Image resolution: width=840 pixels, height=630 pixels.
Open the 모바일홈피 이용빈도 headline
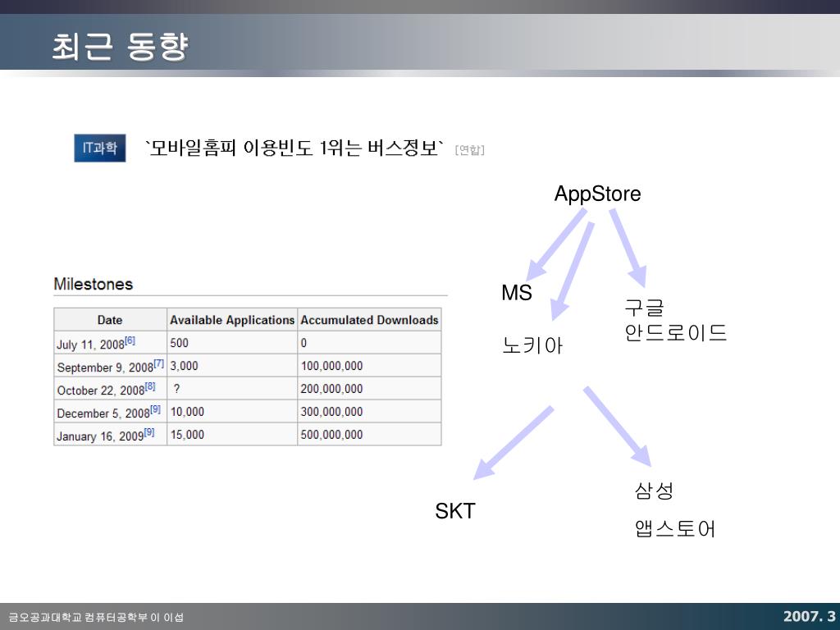[x=294, y=148]
